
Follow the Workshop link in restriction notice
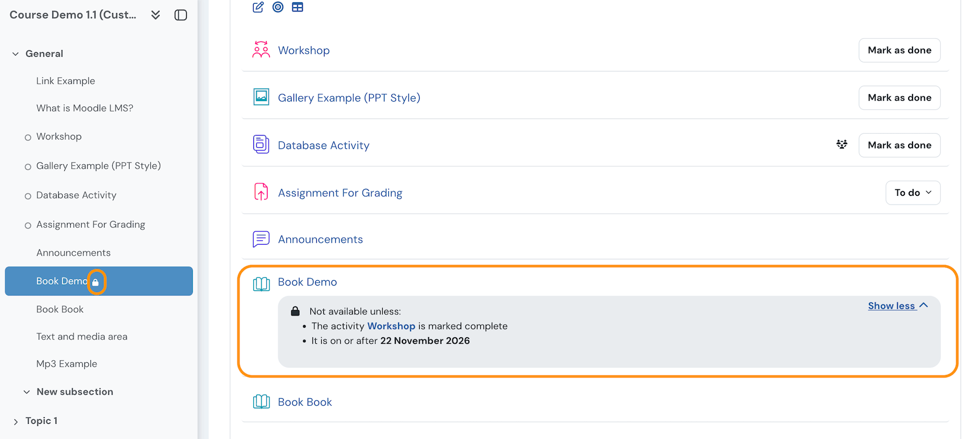(391, 326)
